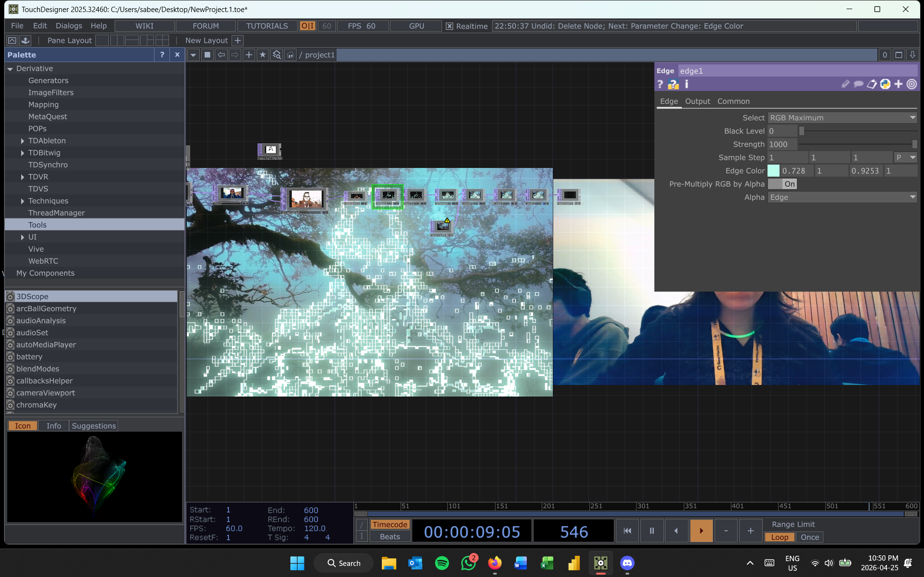
Task: Open the File menu
Action: (17, 26)
